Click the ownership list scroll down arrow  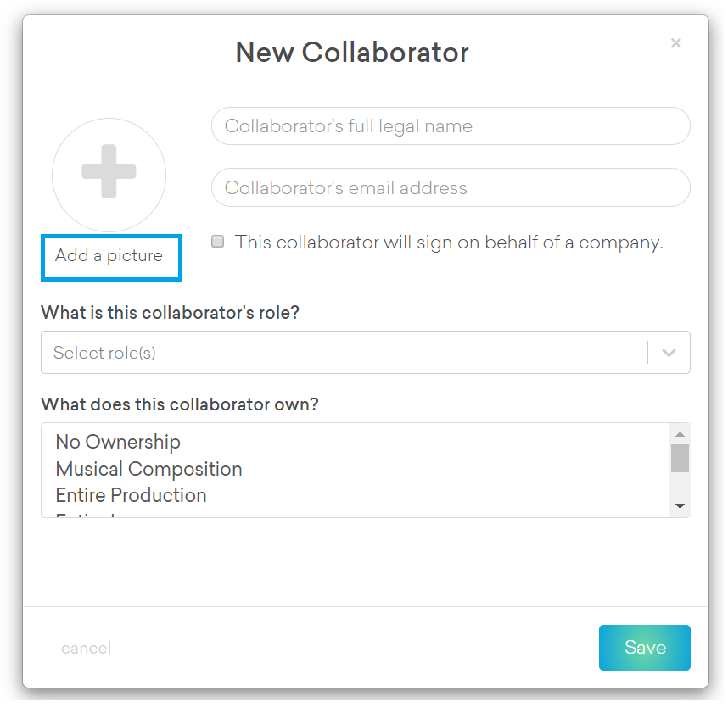pyautogui.click(x=680, y=506)
